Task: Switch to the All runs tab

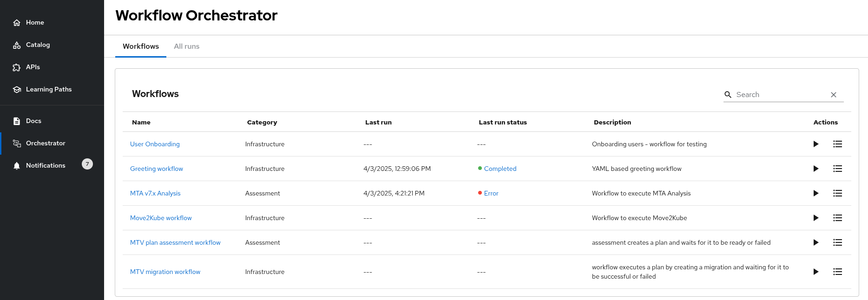Action: click(186, 46)
